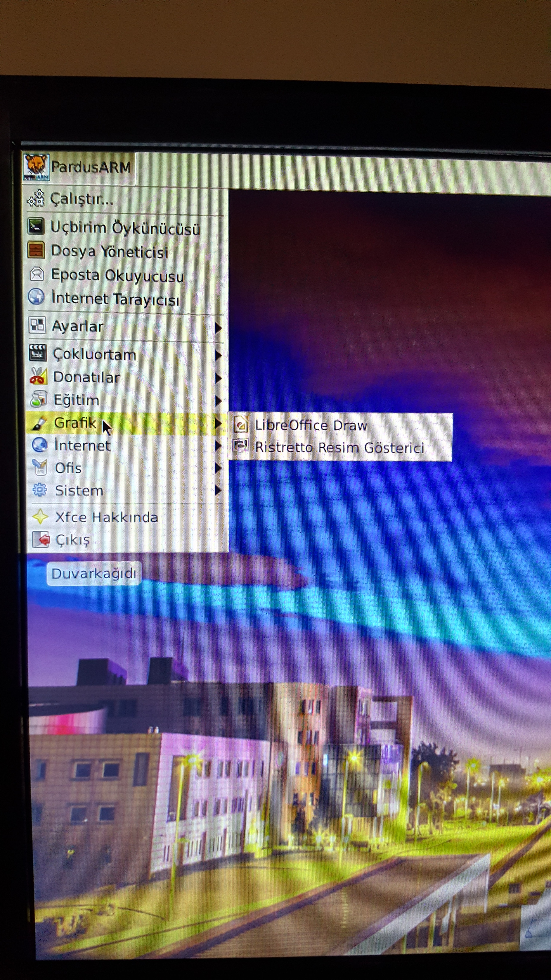Screen dimensions: 551x980
Task: Expand the Ofis submenu arrow
Action: (x=218, y=468)
